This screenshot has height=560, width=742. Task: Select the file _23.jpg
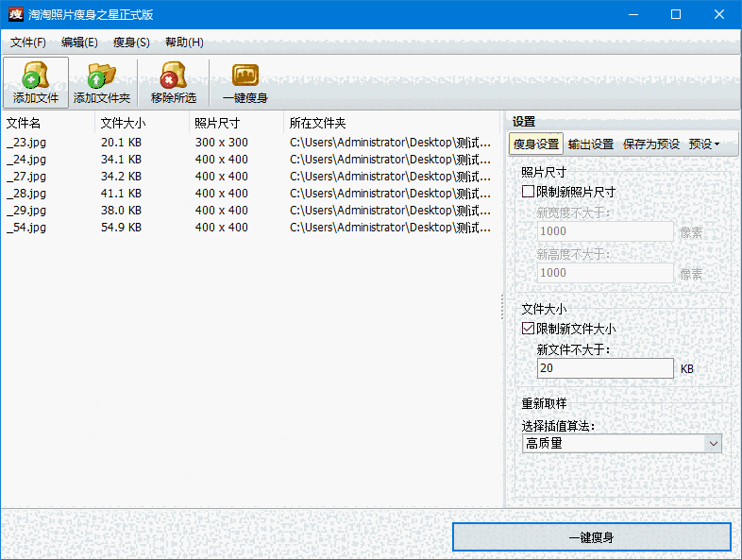coord(26,143)
